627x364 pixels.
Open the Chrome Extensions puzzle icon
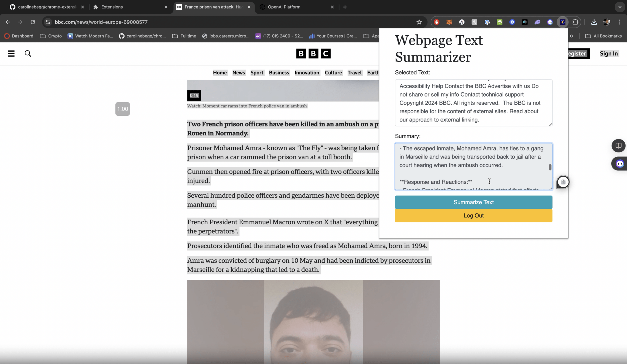pyautogui.click(x=575, y=22)
